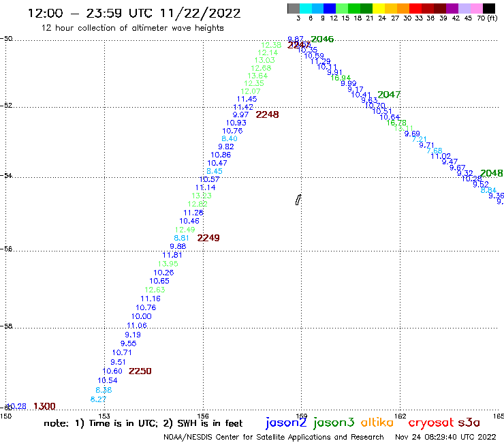This screenshot has height=443, width=504.
Task: Click the wave height value 11.06
Action: click(137, 326)
